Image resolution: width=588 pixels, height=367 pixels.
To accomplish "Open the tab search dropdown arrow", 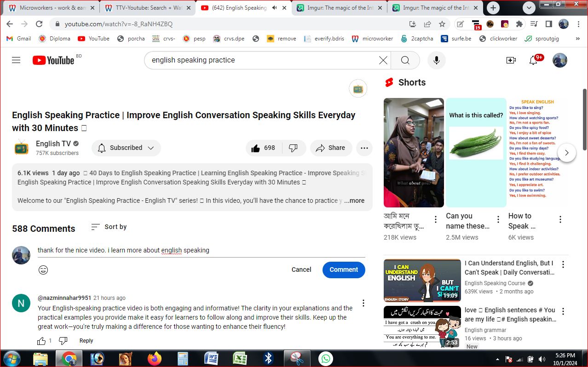I will [529, 8].
